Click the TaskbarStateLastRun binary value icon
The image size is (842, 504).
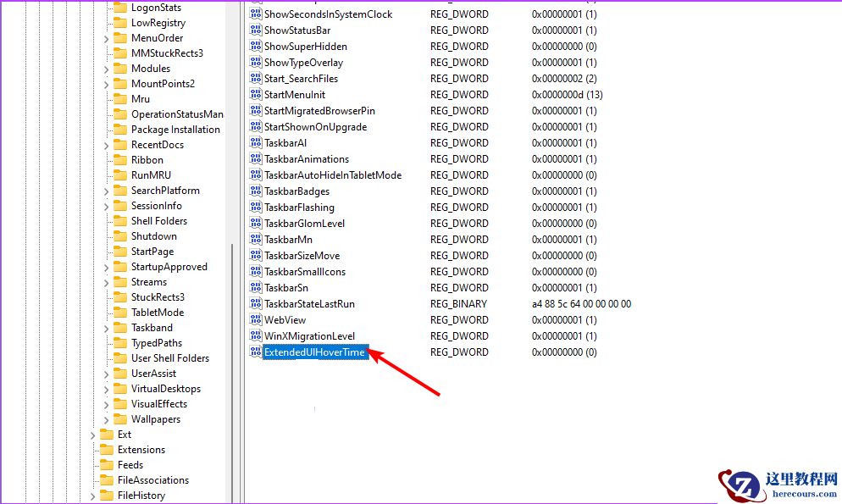pos(256,304)
